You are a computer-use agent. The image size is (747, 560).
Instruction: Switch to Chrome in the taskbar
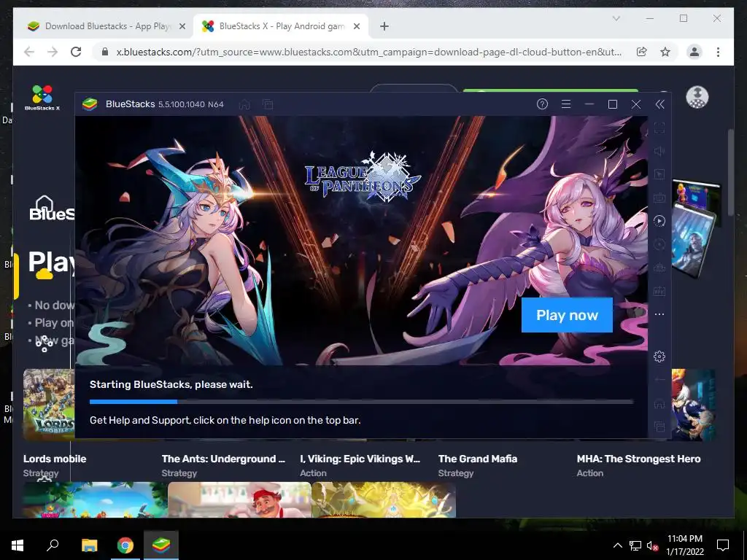coord(125,545)
